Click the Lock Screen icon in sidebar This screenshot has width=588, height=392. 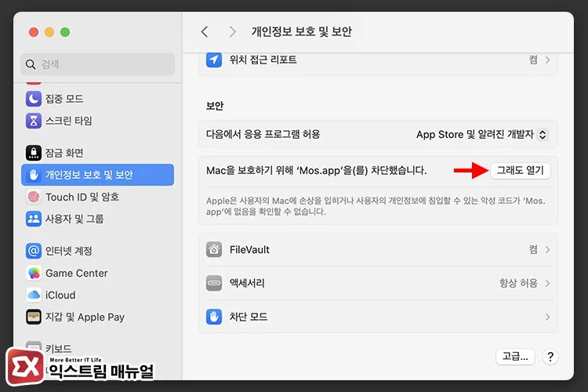[x=34, y=153]
